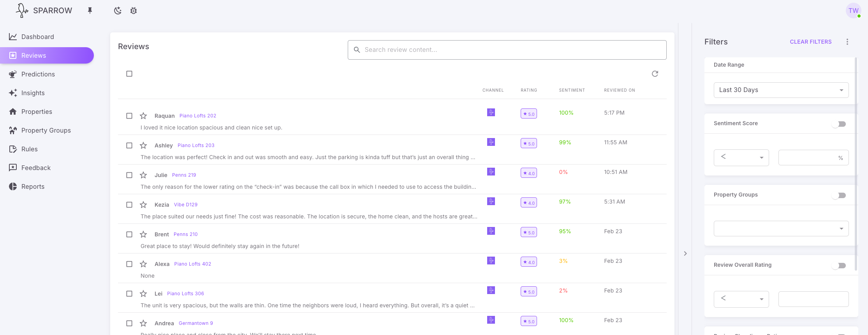This screenshot has height=335, width=868.
Task: Check the select-all reviews checkbox
Action: (x=129, y=74)
